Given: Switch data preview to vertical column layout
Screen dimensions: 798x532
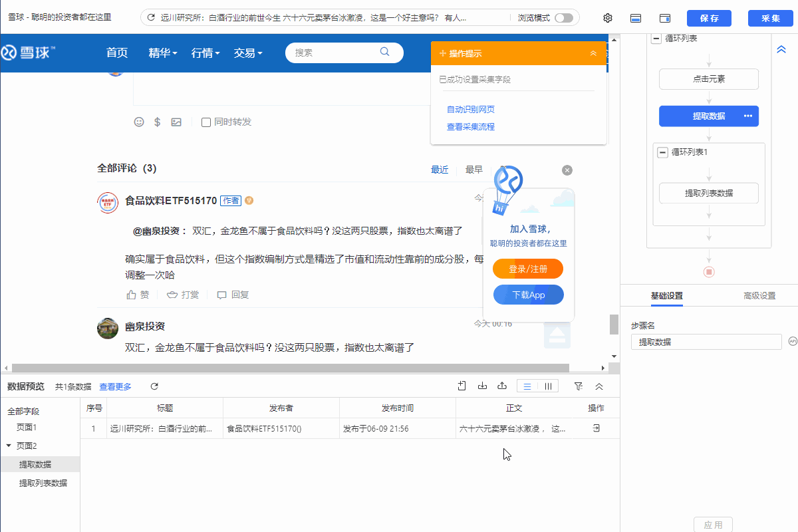Looking at the screenshot, I should [548, 386].
